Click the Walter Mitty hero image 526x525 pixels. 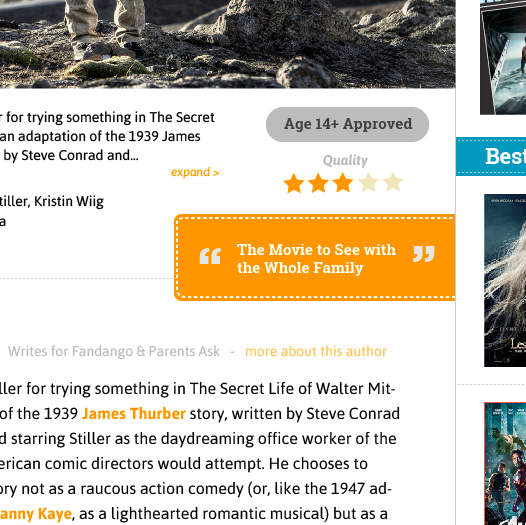(227, 44)
